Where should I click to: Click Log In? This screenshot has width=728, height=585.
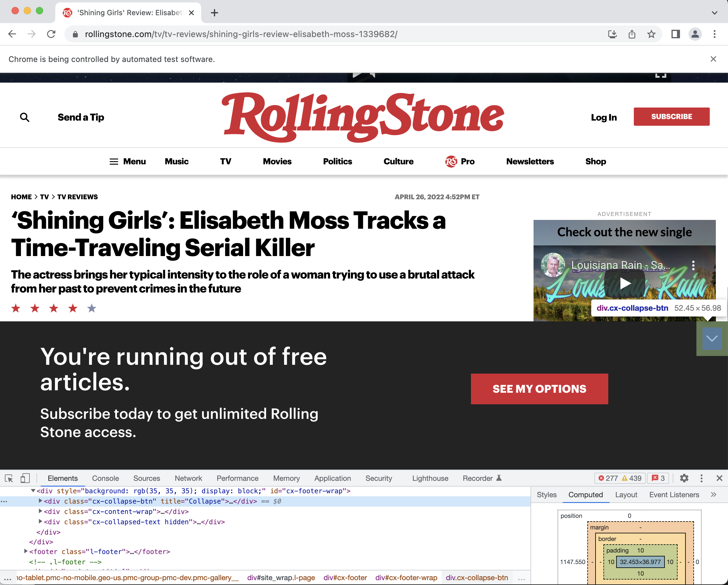tap(604, 117)
